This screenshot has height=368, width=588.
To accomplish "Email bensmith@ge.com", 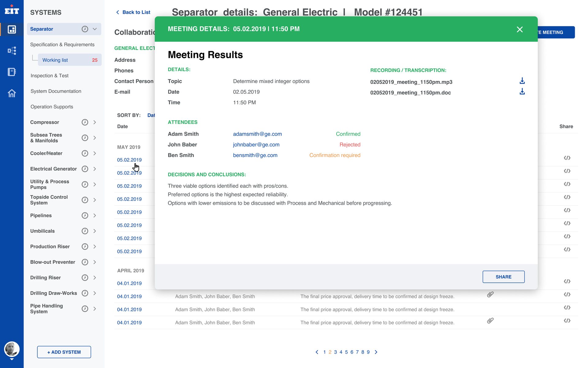I will 255,155.
